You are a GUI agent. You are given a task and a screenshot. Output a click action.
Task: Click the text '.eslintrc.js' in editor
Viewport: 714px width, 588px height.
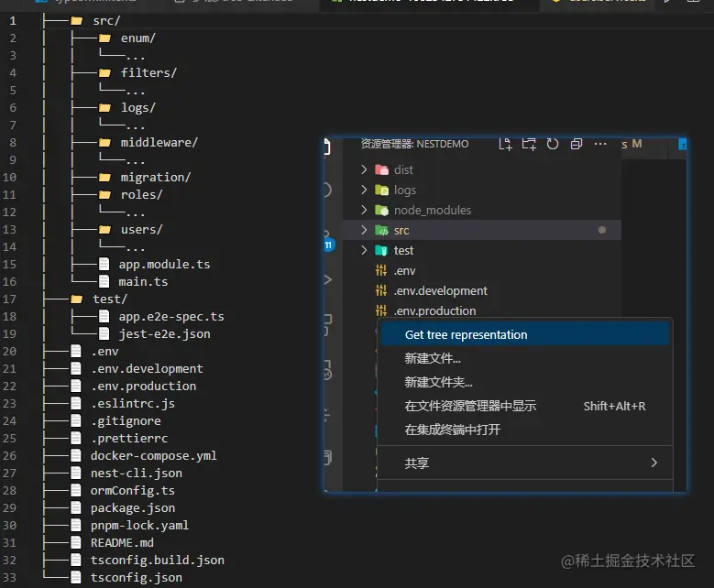[x=133, y=404]
